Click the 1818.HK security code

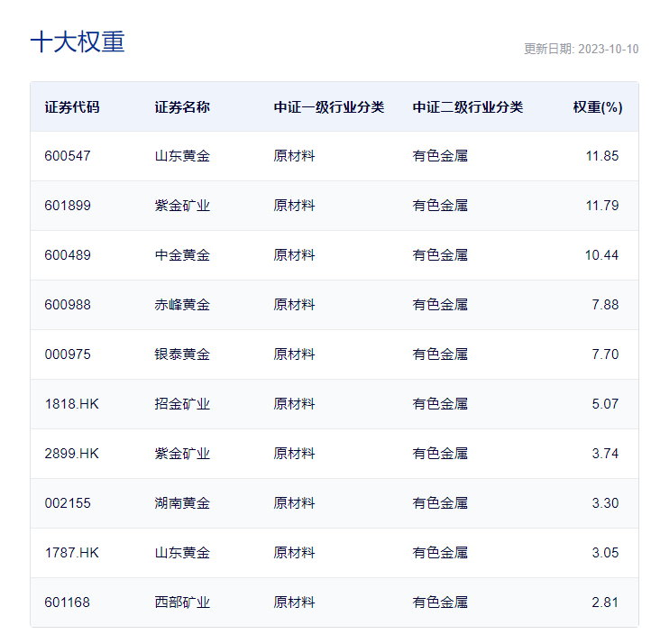[x=72, y=404]
